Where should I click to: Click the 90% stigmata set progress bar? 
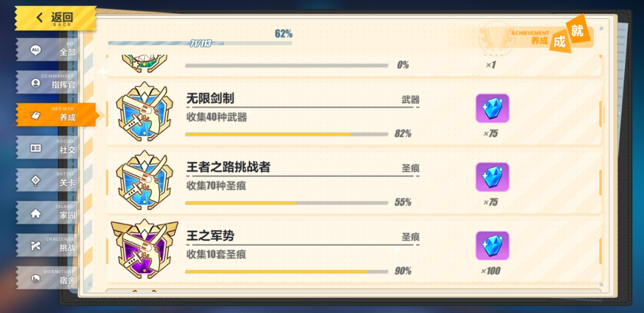(x=287, y=272)
